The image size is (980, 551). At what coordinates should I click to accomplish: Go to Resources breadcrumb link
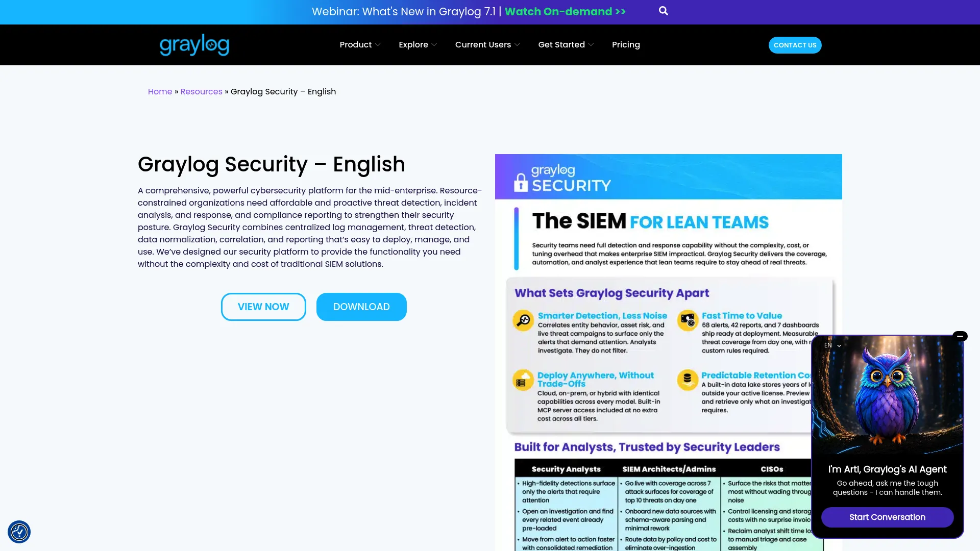coord(201,92)
